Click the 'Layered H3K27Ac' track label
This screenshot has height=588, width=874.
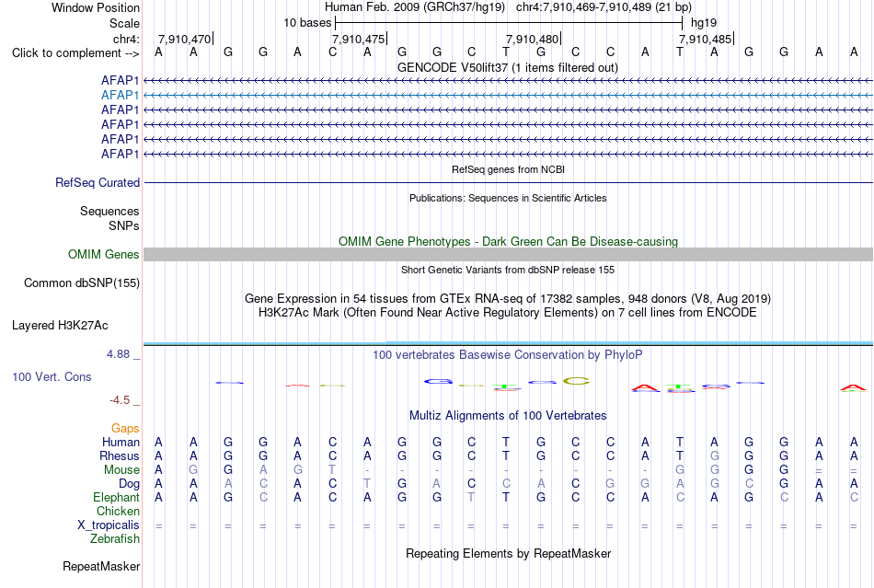[60, 326]
